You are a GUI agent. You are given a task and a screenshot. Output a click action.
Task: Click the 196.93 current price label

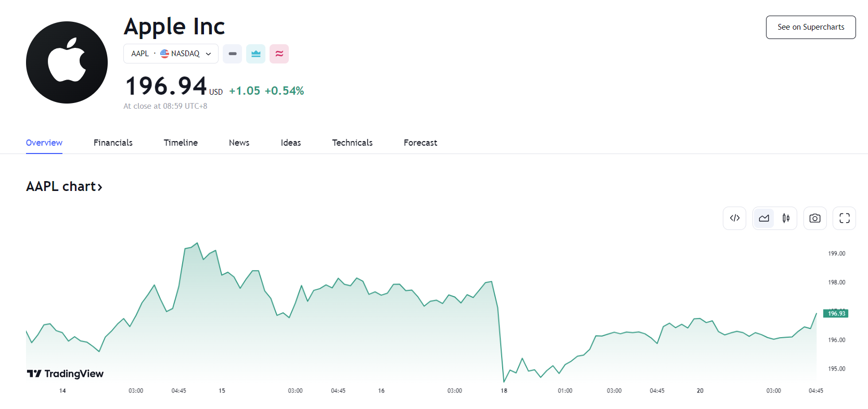point(836,313)
